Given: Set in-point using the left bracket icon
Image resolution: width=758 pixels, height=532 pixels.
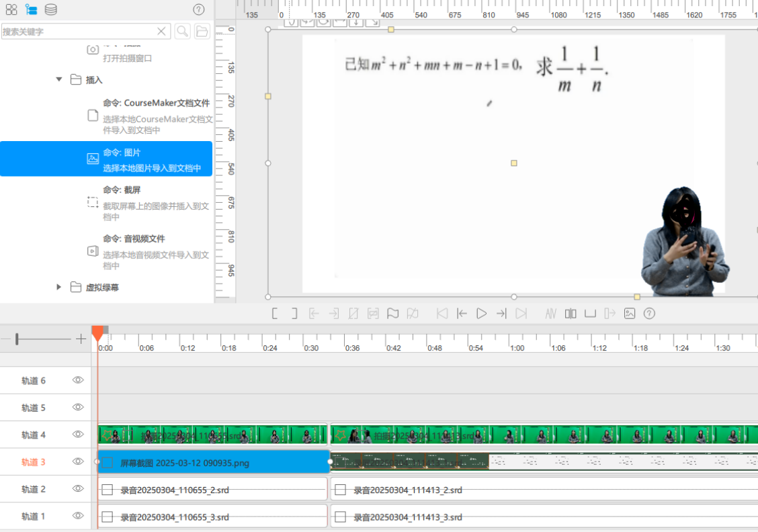Looking at the screenshot, I should click(275, 314).
